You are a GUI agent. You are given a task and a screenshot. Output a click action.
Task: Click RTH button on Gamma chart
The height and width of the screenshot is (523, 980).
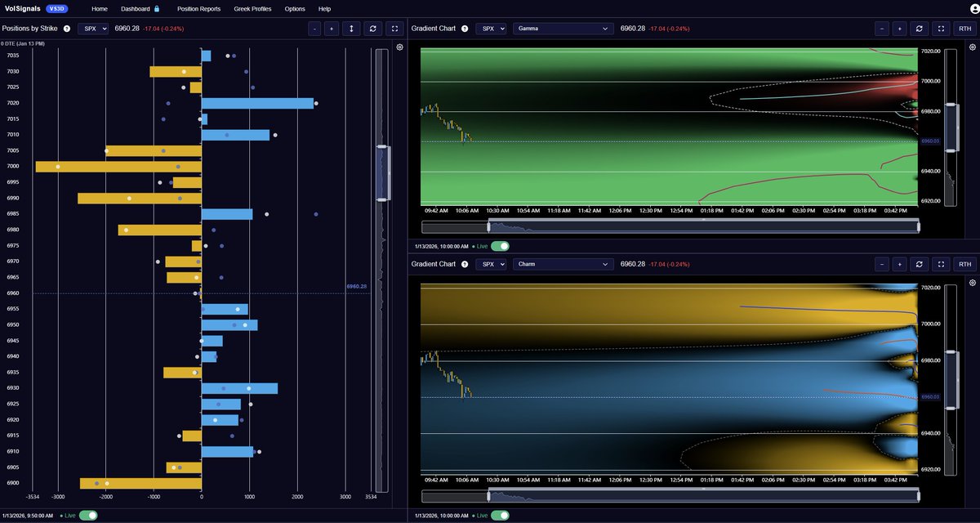(x=964, y=28)
